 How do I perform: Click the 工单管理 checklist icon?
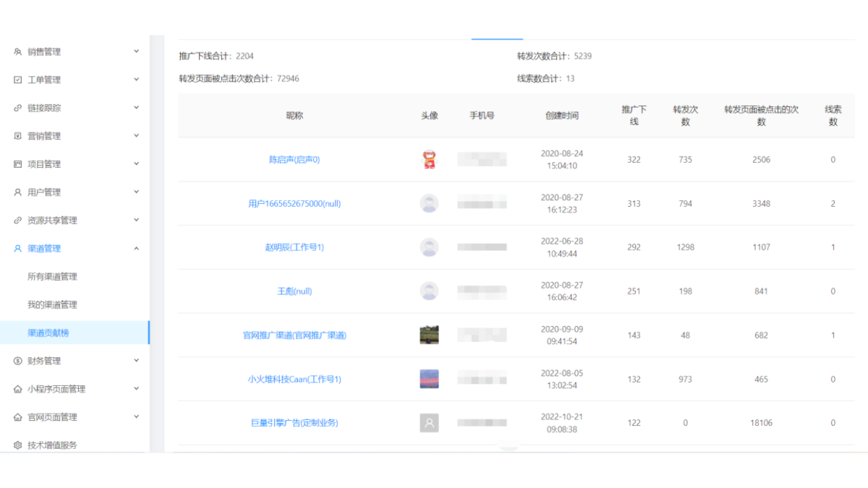click(18, 80)
